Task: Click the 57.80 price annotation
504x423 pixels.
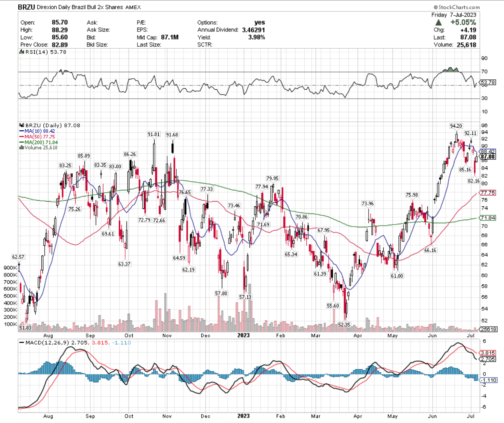Action: pos(221,293)
